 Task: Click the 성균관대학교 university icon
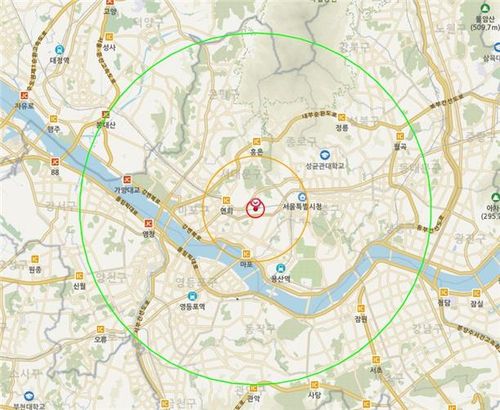[x=325, y=155]
